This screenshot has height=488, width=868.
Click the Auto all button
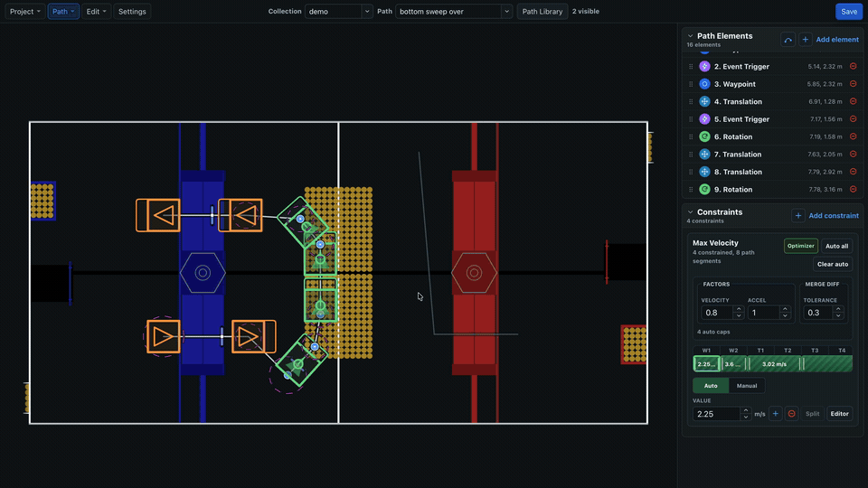(836, 246)
